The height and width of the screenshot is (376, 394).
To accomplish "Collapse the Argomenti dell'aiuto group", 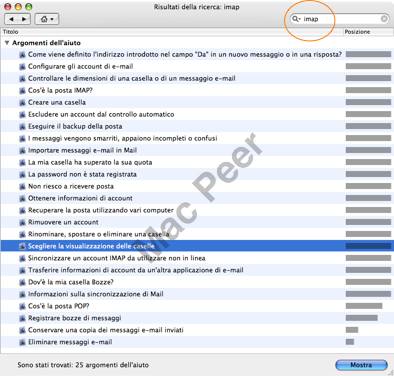I will pos(7,43).
